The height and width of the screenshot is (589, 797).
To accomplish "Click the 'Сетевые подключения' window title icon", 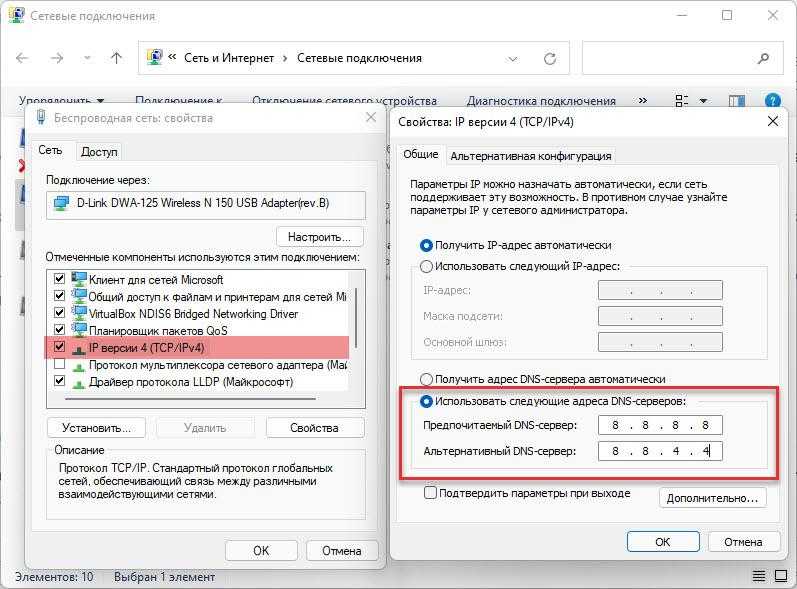I will [17, 15].
